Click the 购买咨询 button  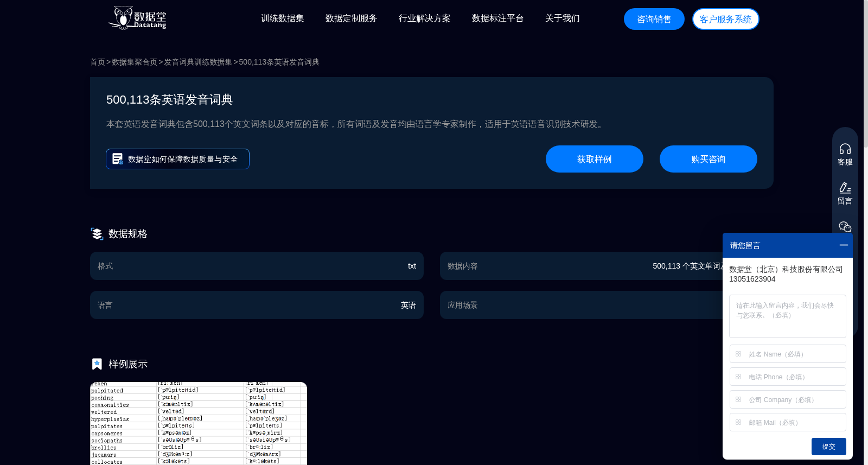click(x=709, y=159)
